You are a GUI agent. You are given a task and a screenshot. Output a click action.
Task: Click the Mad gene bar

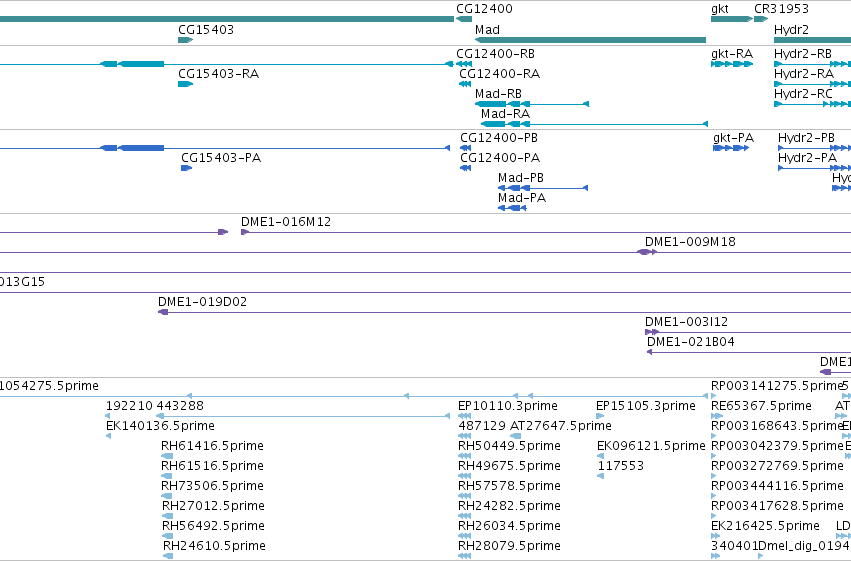[x=590, y=40]
